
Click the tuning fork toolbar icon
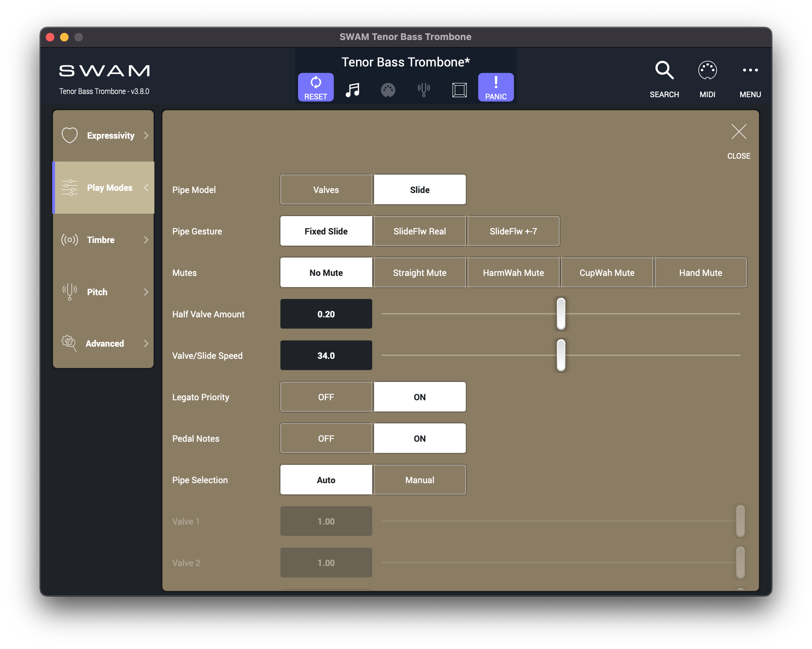pos(423,90)
